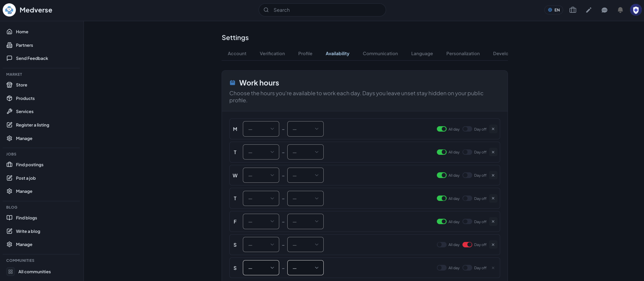Screen dimensions: 644x281
Task: Open Friday start time dropdown
Action: [261, 221]
